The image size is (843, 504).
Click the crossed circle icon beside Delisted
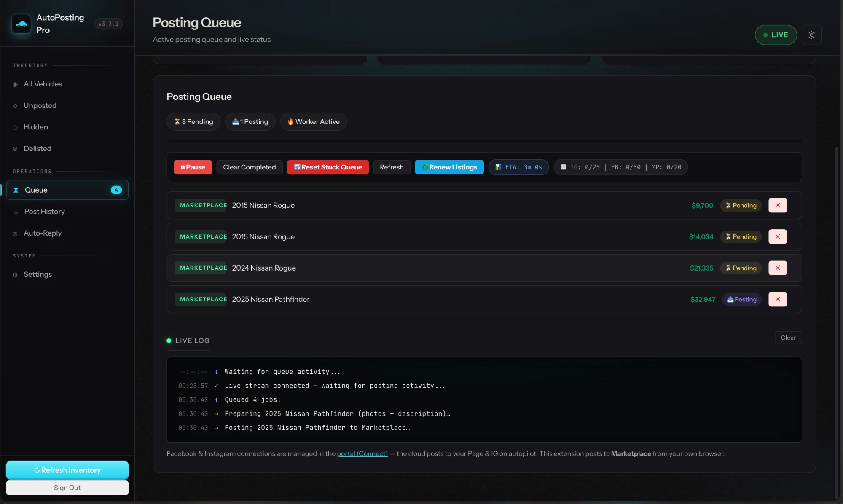click(x=15, y=149)
